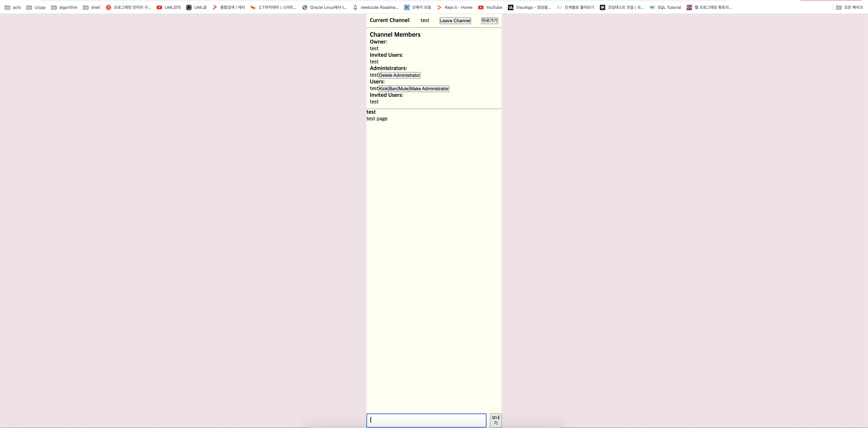Viewport: 868px width, 428px height.
Task: Expand the algorithm bookmark folder
Action: pyautogui.click(x=64, y=7)
